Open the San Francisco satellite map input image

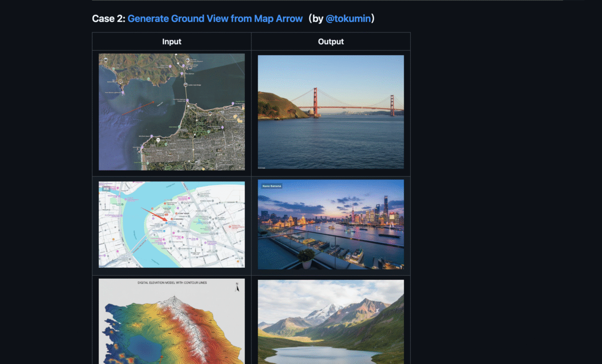172,112
